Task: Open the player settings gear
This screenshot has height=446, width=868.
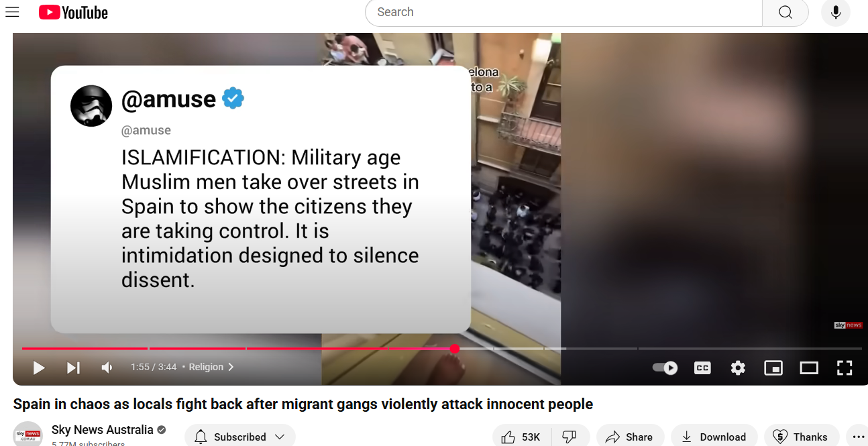Action: 738,368
